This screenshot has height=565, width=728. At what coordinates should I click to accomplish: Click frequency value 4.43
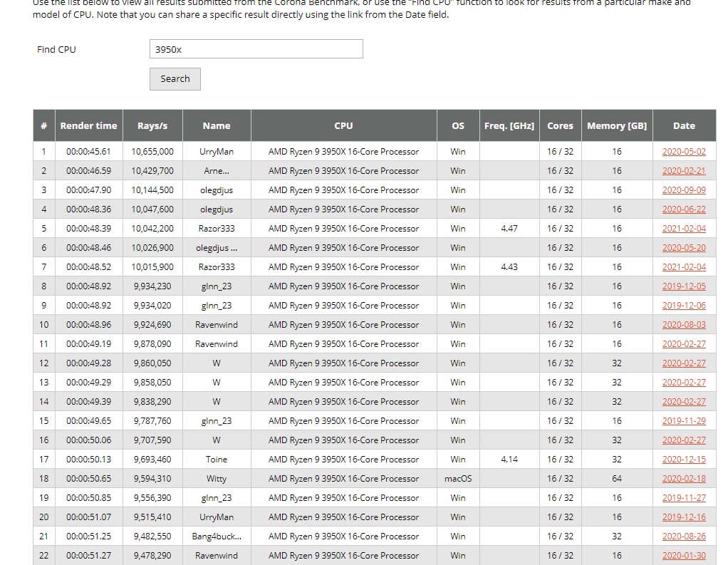[x=509, y=267]
